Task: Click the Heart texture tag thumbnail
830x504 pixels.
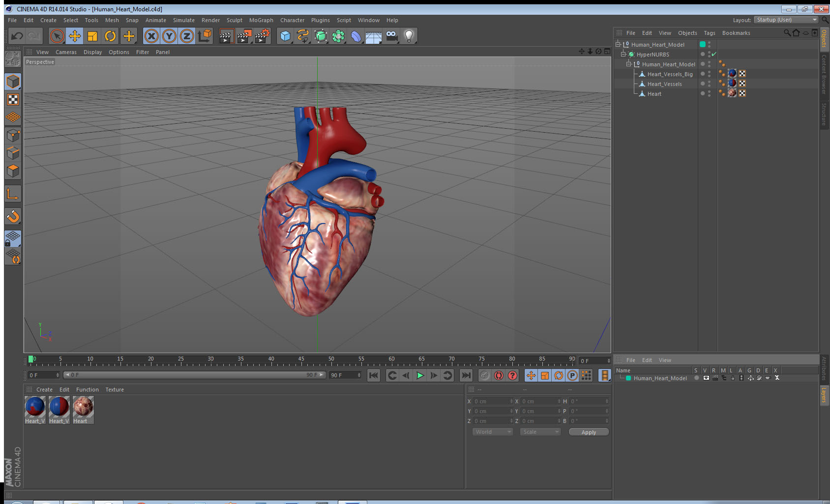Action: pos(732,93)
